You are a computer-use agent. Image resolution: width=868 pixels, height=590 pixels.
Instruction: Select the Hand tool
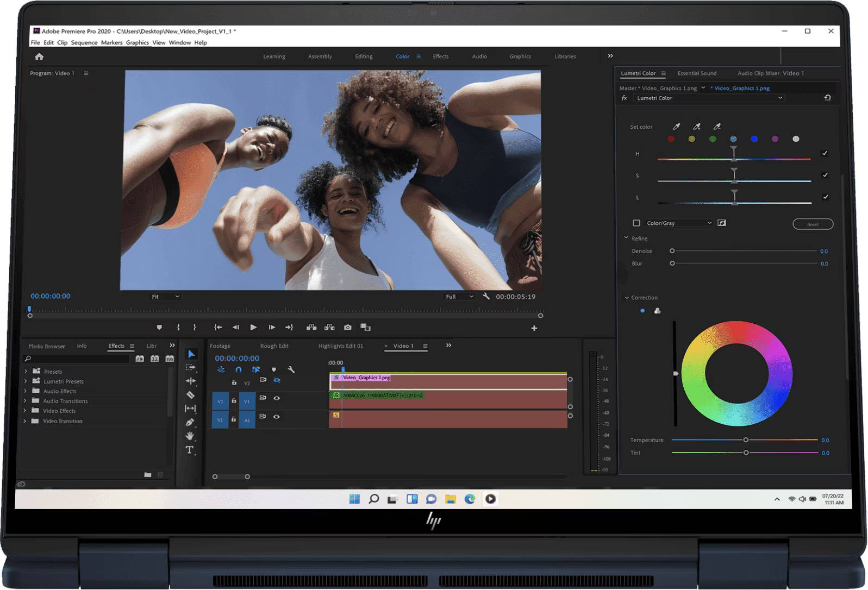(x=190, y=436)
